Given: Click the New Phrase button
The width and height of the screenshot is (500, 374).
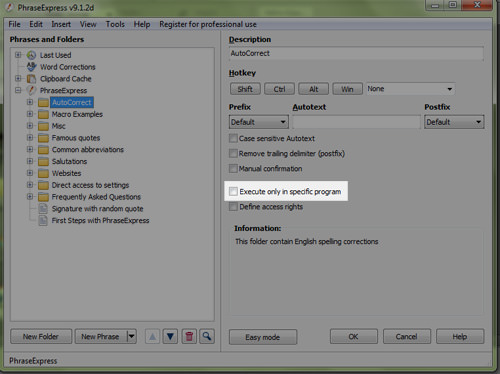Looking at the screenshot, I should point(101,336).
